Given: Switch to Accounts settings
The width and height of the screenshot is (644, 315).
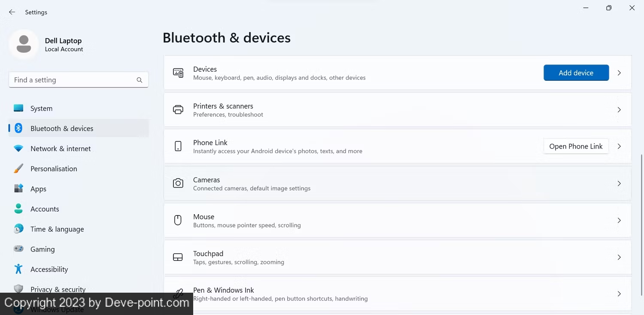Looking at the screenshot, I should tap(79, 209).
